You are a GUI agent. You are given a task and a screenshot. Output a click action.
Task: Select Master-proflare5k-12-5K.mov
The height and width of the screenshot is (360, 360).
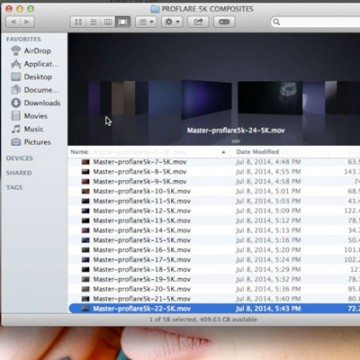point(214,211)
